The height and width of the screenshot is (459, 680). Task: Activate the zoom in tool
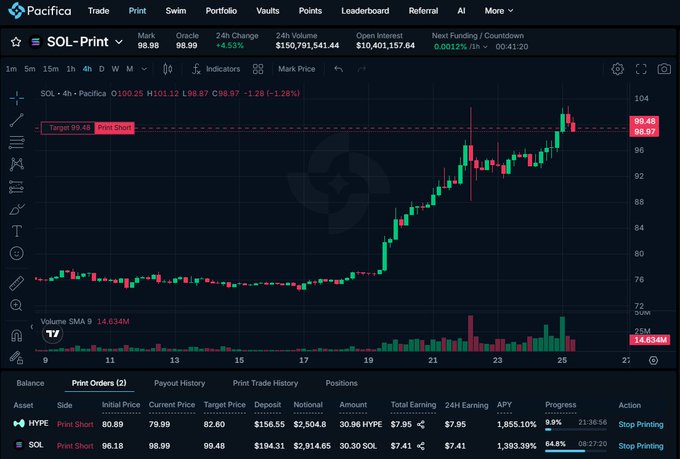tap(16, 305)
